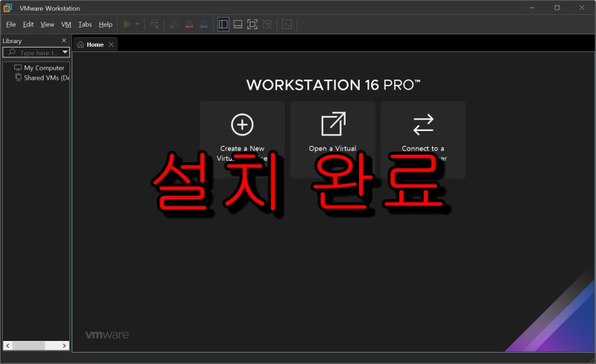The width and height of the screenshot is (596, 364).
Task: Click Take Snapshot toolbar icon
Action: (x=174, y=25)
